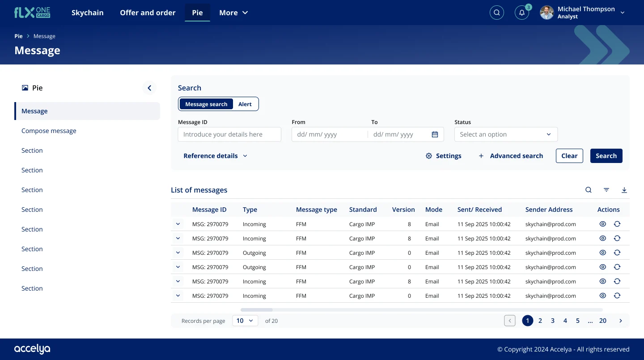Follow the Pie breadcrumb link
This screenshot has height=360, width=644.
point(18,36)
